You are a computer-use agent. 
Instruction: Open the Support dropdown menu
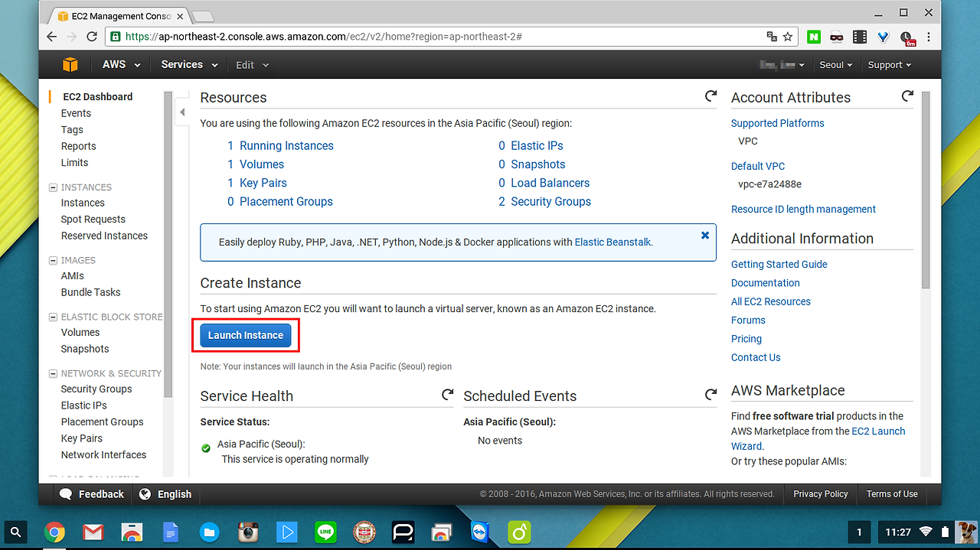pos(890,65)
